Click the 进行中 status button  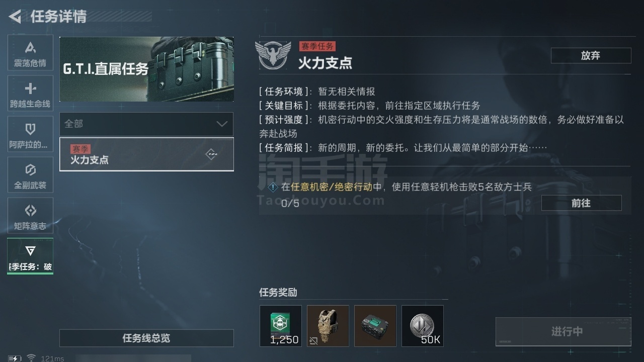[563, 331]
